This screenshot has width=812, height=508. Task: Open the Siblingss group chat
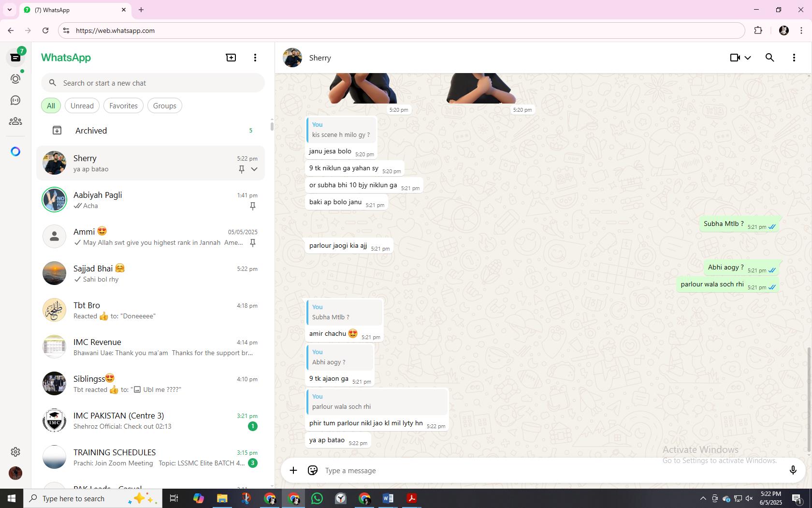coord(150,384)
